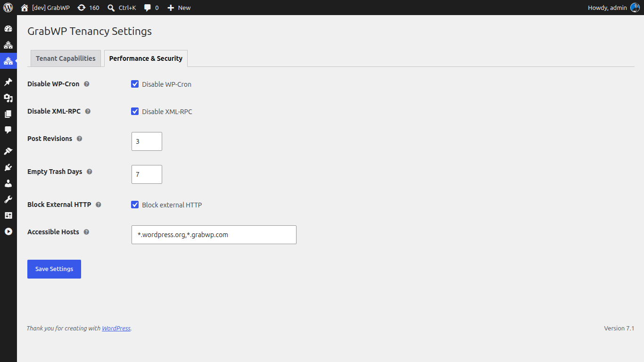
Task: Show help for Accessible Hosts
Action: 86,232
